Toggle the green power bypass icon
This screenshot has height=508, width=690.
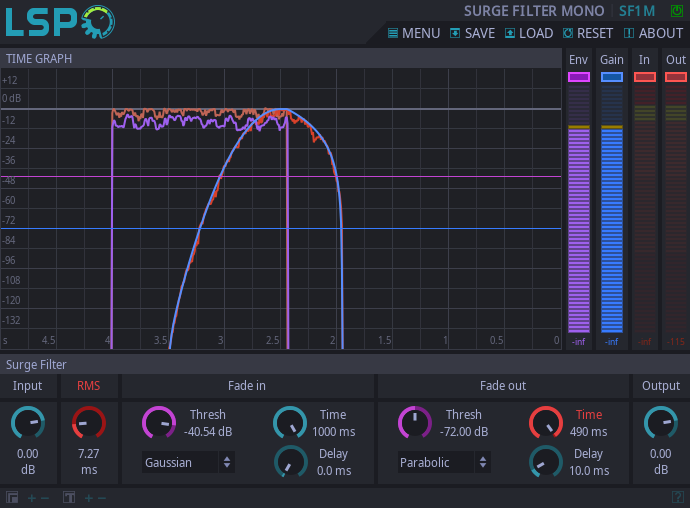[x=676, y=11]
